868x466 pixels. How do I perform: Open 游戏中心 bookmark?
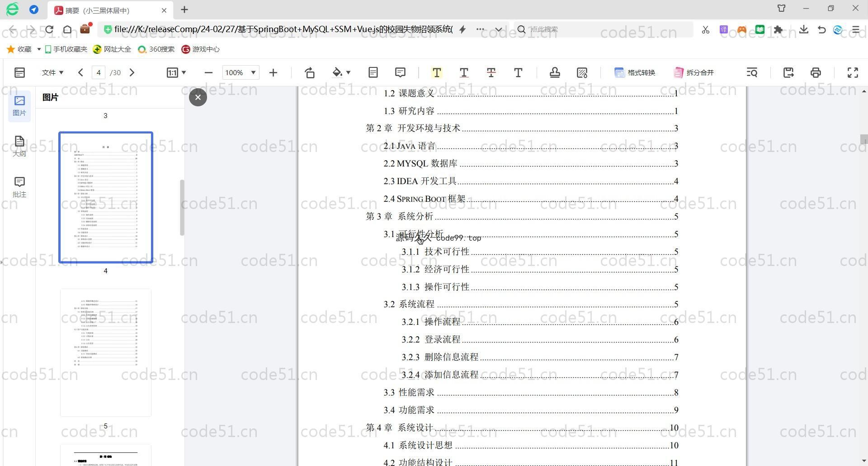click(x=200, y=49)
